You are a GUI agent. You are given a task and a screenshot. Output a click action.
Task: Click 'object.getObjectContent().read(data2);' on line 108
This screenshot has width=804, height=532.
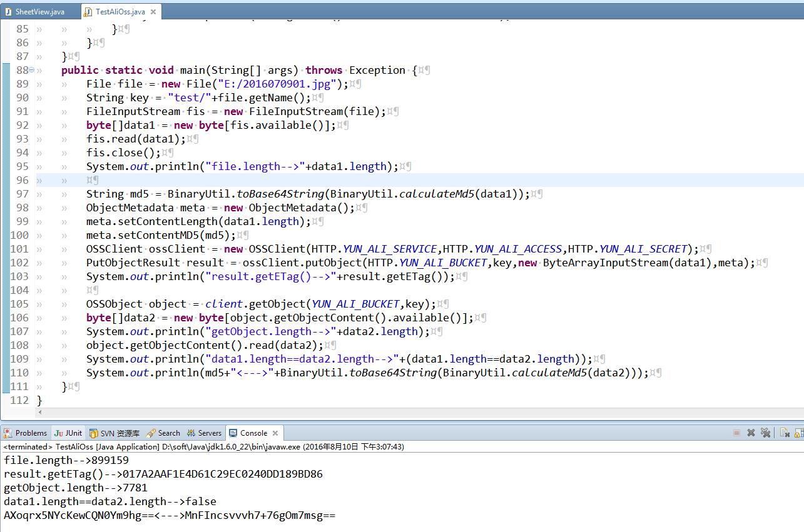tap(205, 345)
